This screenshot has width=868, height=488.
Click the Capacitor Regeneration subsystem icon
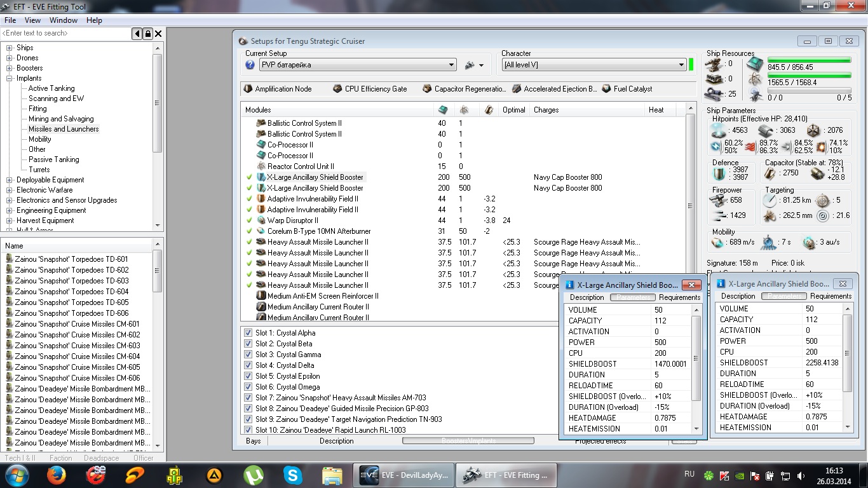click(x=428, y=89)
